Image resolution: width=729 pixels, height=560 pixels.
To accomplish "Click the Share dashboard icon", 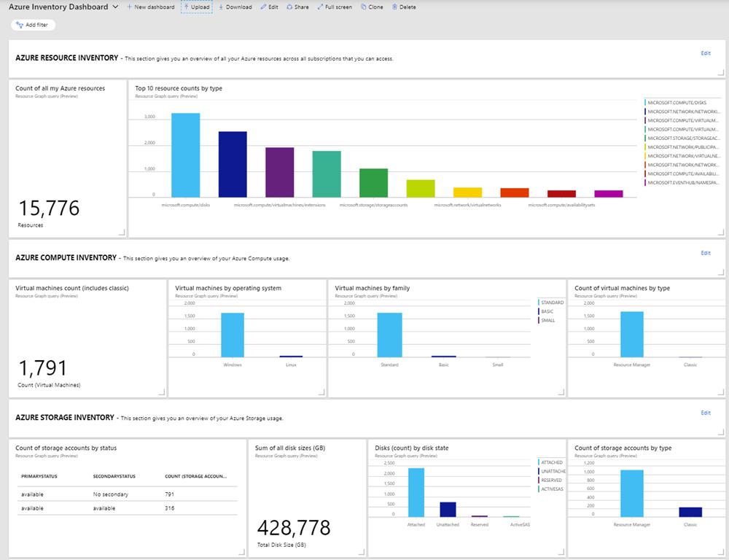I will pos(289,7).
